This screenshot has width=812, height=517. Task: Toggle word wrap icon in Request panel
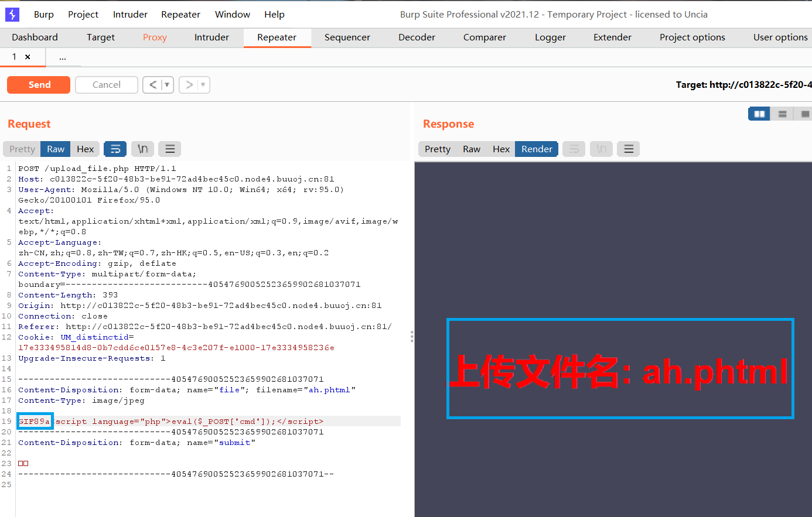(x=115, y=149)
